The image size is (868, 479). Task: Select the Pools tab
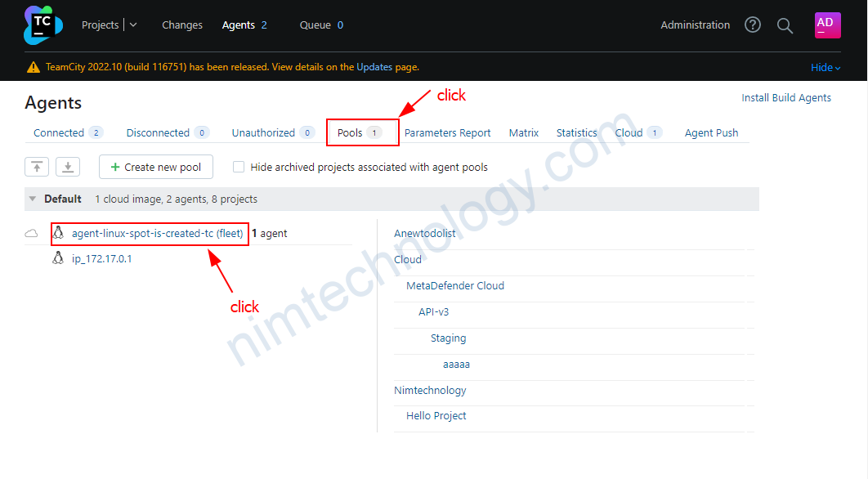[x=350, y=133]
